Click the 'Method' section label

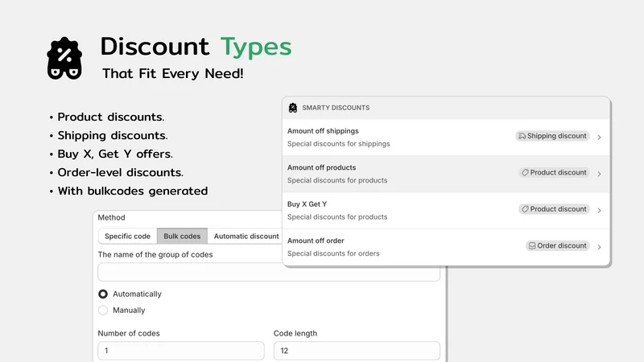(111, 217)
